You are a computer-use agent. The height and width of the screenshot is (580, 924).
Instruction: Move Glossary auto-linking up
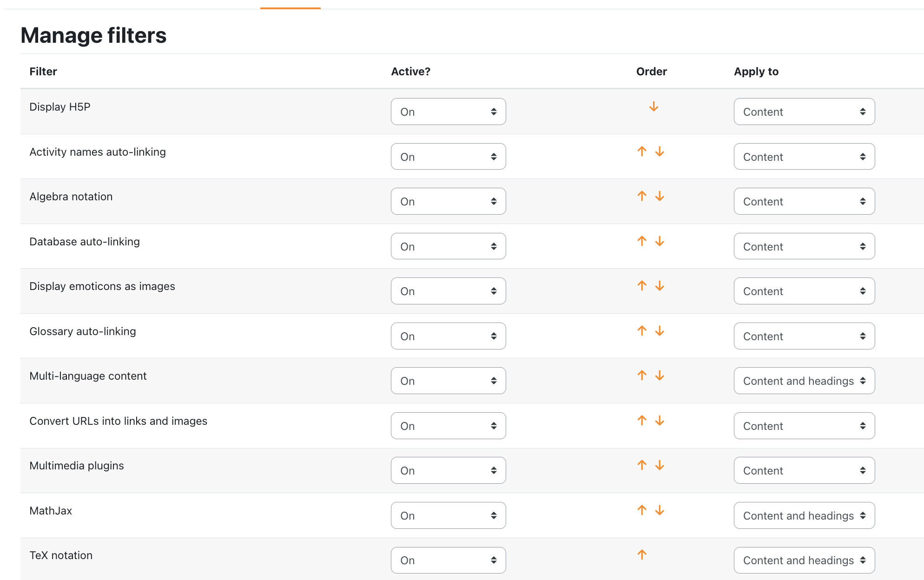coord(642,331)
